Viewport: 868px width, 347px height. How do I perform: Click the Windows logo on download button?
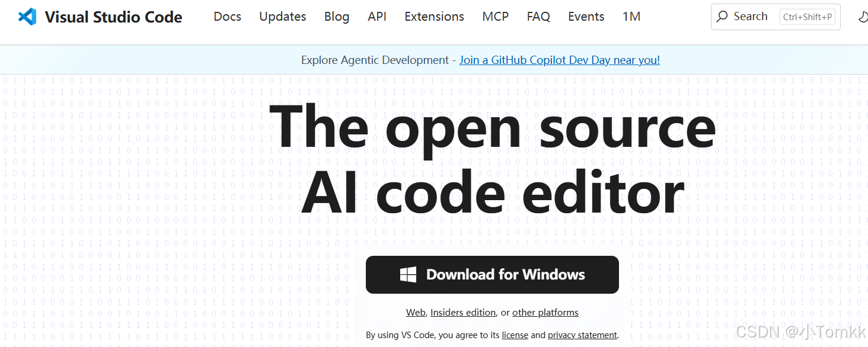(x=408, y=275)
